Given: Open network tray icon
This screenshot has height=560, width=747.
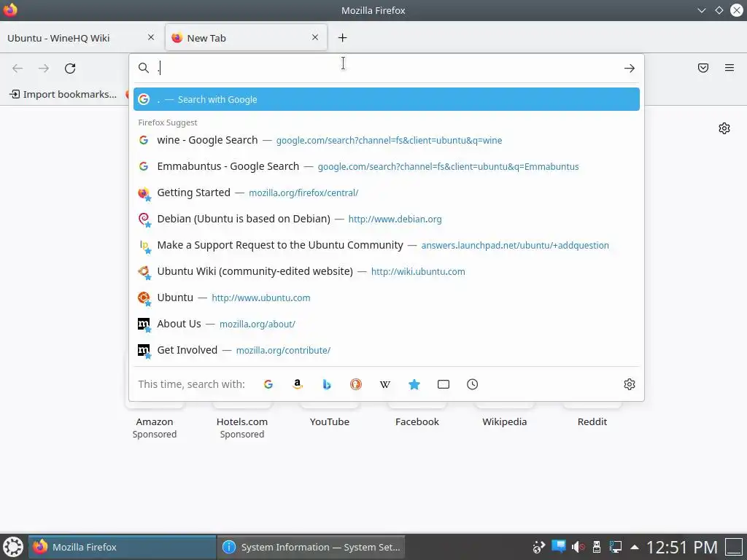Looking at the screenshot, I should coord(616,547).
